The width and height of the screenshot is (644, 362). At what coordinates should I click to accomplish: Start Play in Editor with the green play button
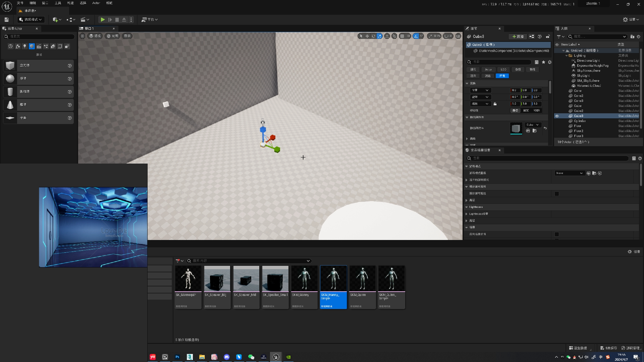click(103, 19)
